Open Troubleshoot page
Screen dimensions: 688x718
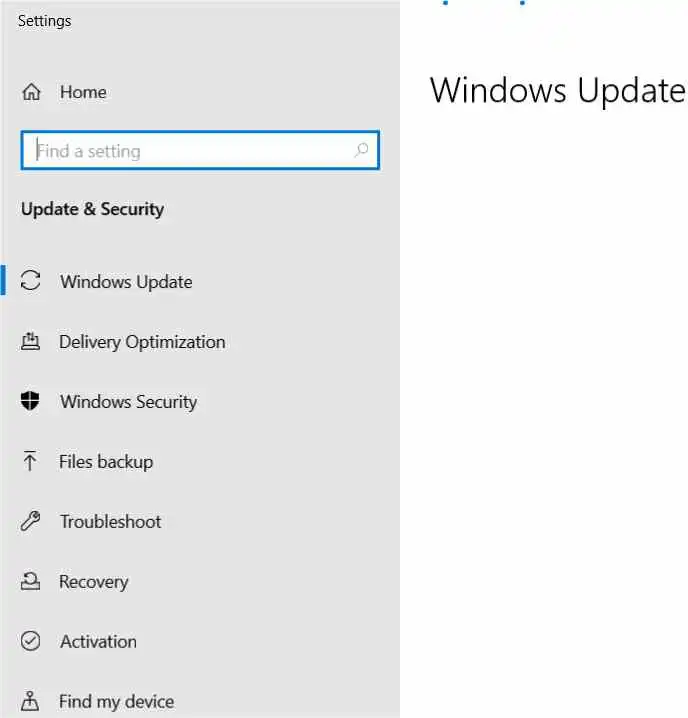(110, 522)
